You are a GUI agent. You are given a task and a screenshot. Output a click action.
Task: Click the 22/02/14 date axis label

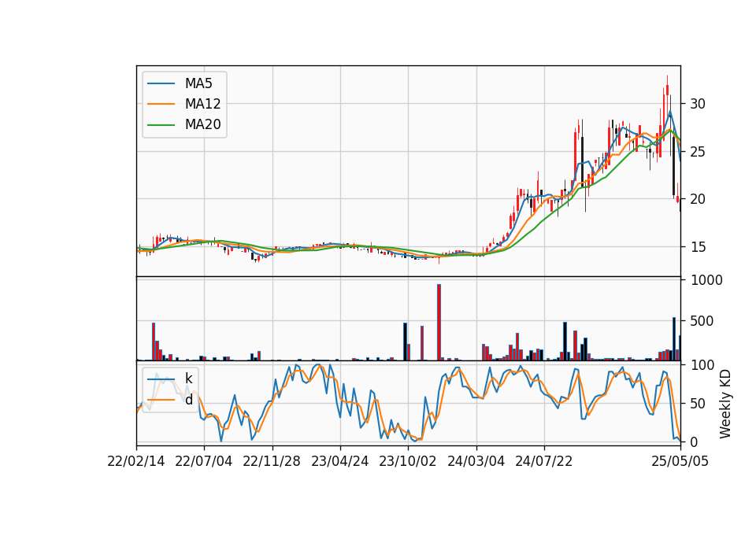tap(136, 461)
